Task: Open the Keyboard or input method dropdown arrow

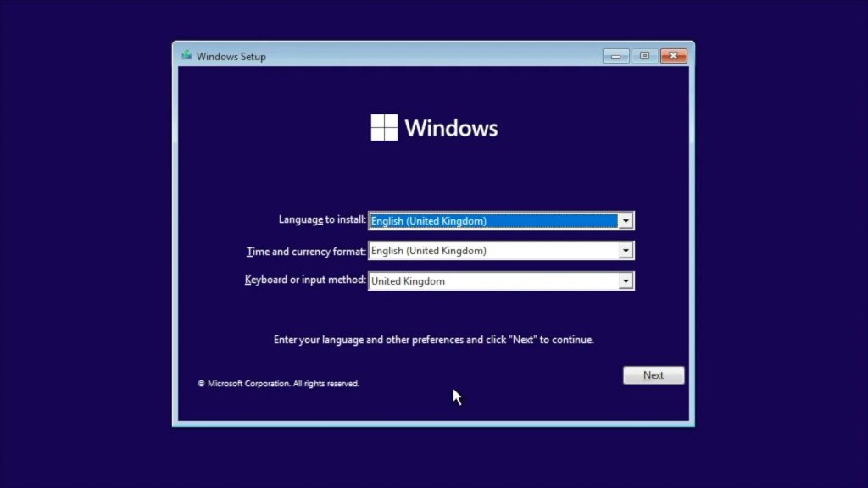Action: (626, 280)
